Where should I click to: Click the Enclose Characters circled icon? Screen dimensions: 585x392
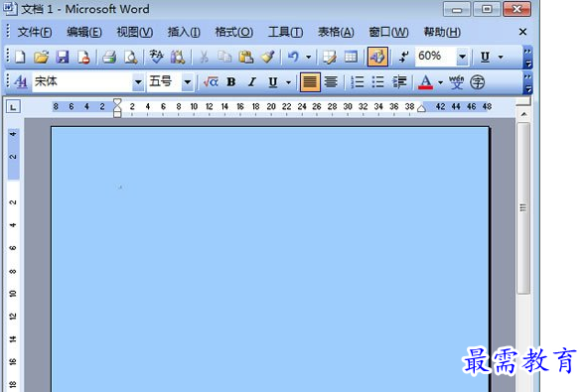click(x=477, y=81)
